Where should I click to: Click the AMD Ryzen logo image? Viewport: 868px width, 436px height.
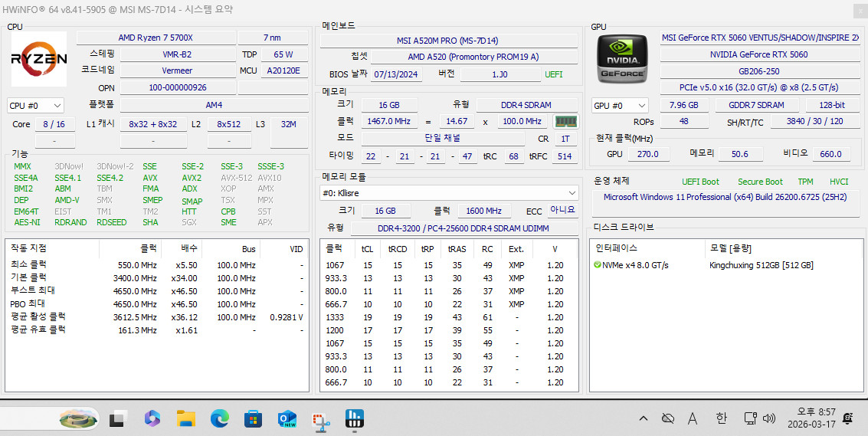pyautogui.click(x=39, y=59)
